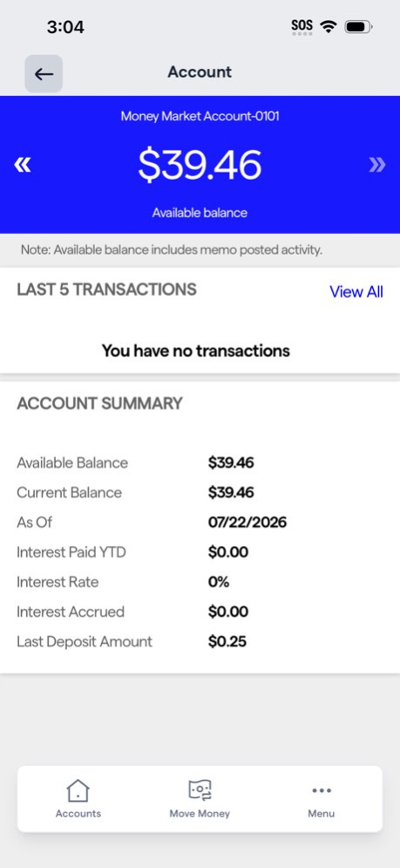Viewport: 400px width, 868px height.
Task: Open the Move Money icon
Action: [200, 790]
